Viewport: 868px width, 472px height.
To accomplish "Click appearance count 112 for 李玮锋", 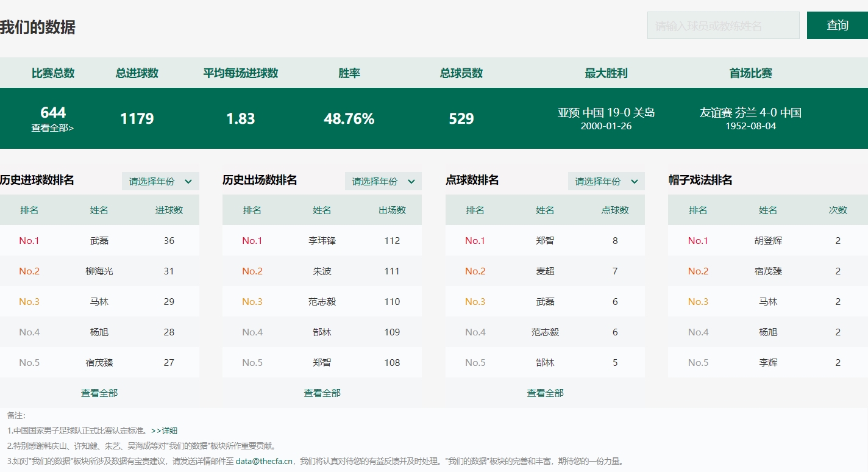I will 392,241.
